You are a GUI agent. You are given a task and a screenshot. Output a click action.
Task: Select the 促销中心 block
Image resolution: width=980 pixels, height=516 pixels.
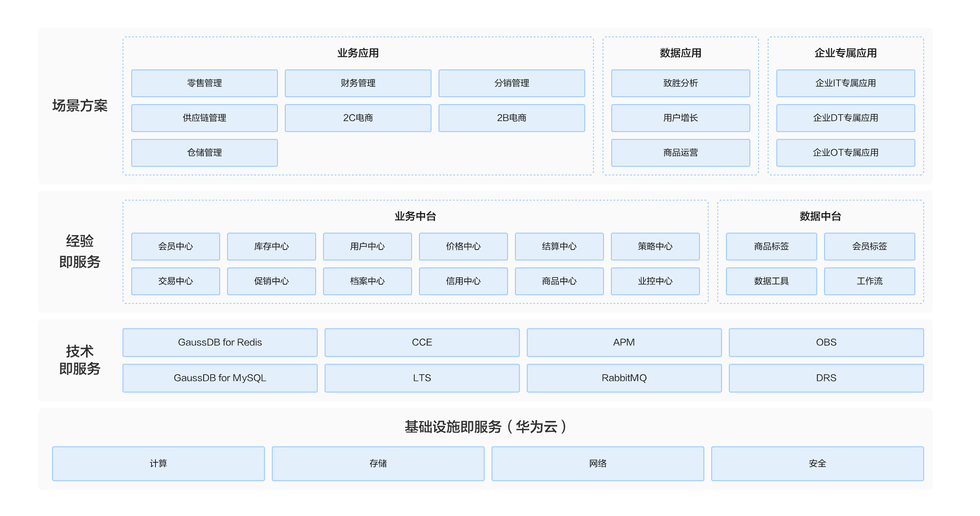(x=271, y=281)
